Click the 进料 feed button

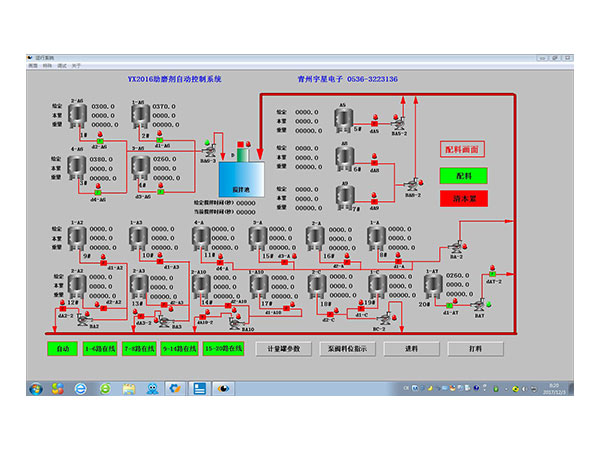tap(411, 349)
